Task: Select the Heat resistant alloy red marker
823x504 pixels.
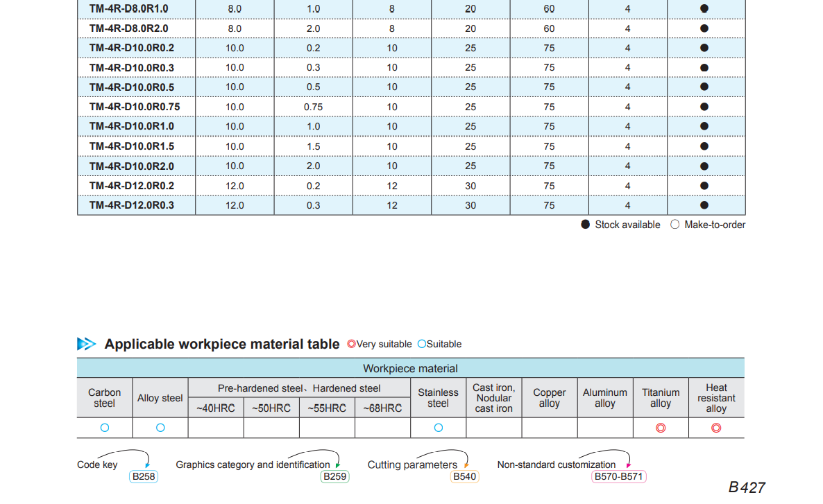Action: [x=716, y=428]
